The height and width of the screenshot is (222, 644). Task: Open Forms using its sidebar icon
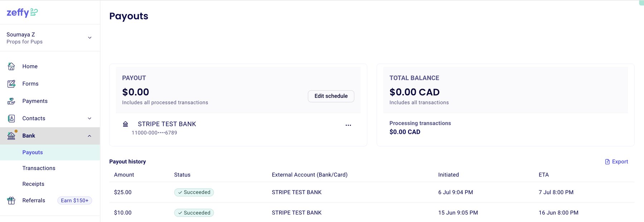[x=11, y=83]
